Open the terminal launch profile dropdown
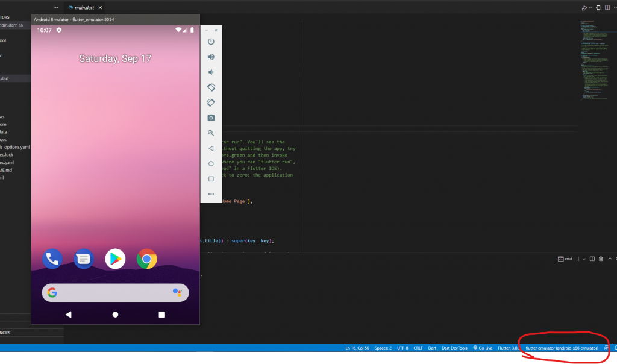 point(584,259)
